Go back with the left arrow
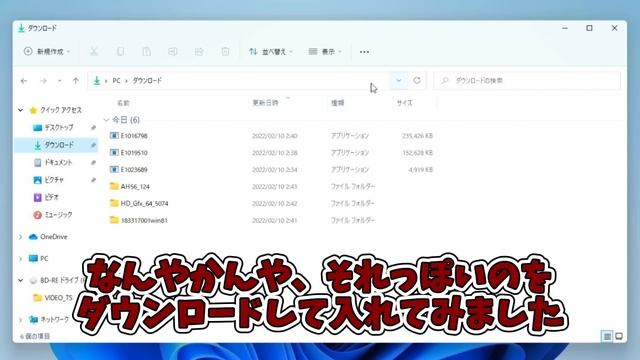 pos(24,81)
